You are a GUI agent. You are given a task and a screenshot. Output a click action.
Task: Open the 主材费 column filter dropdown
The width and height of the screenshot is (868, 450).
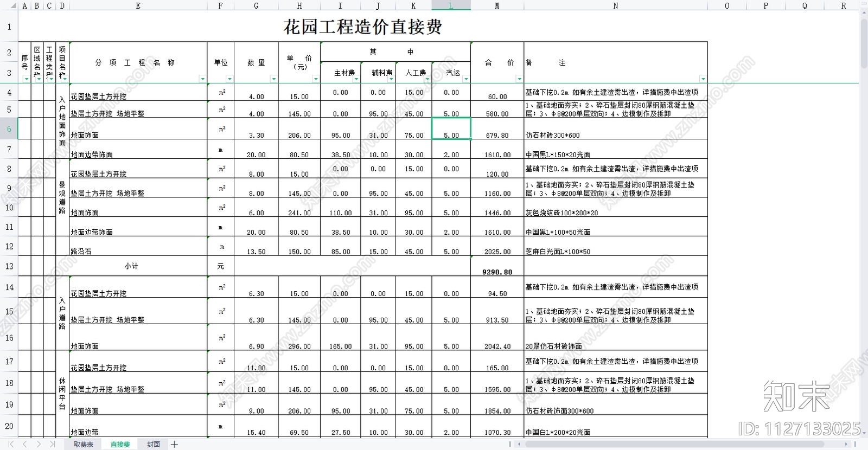pos(356,79)
